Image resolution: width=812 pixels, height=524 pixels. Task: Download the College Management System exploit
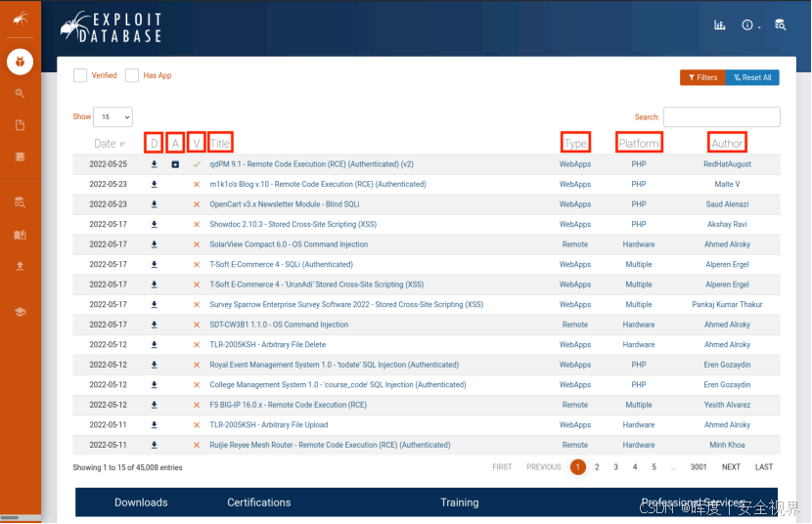click(x=154, y=385)
